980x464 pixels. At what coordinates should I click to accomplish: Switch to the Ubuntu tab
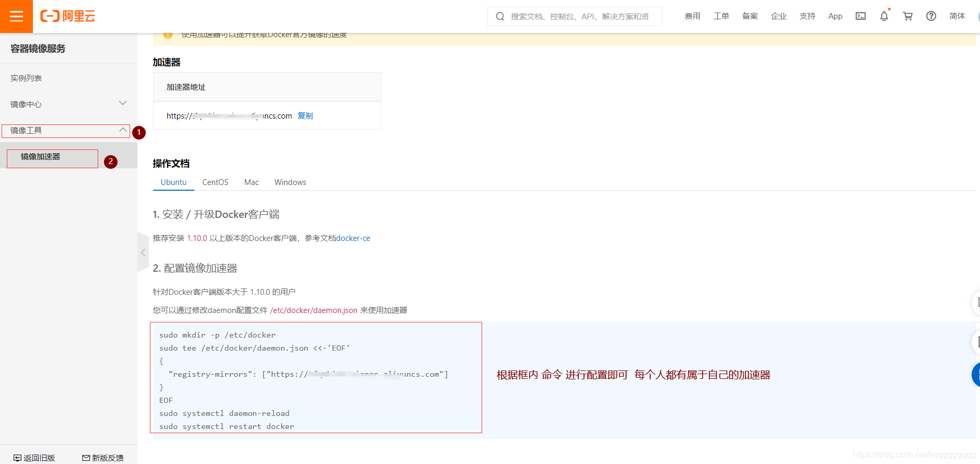click(x=173, y=182)
